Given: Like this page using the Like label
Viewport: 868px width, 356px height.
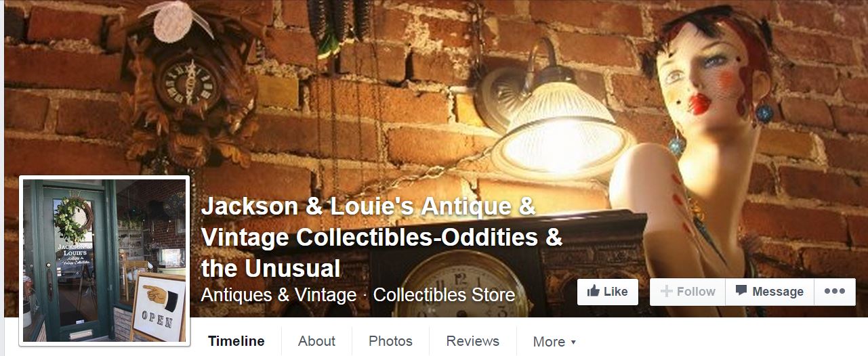Looking at the screenshot, I should 615,292.
